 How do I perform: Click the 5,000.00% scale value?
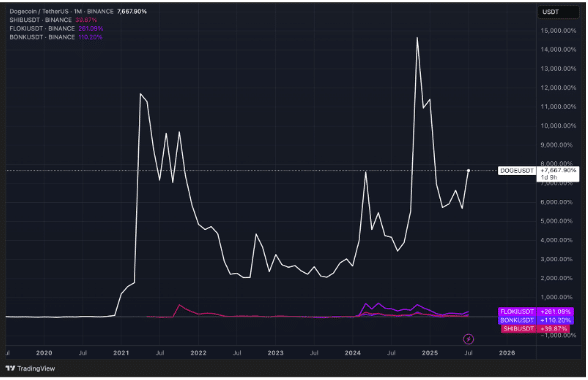(x=556, y=221)
